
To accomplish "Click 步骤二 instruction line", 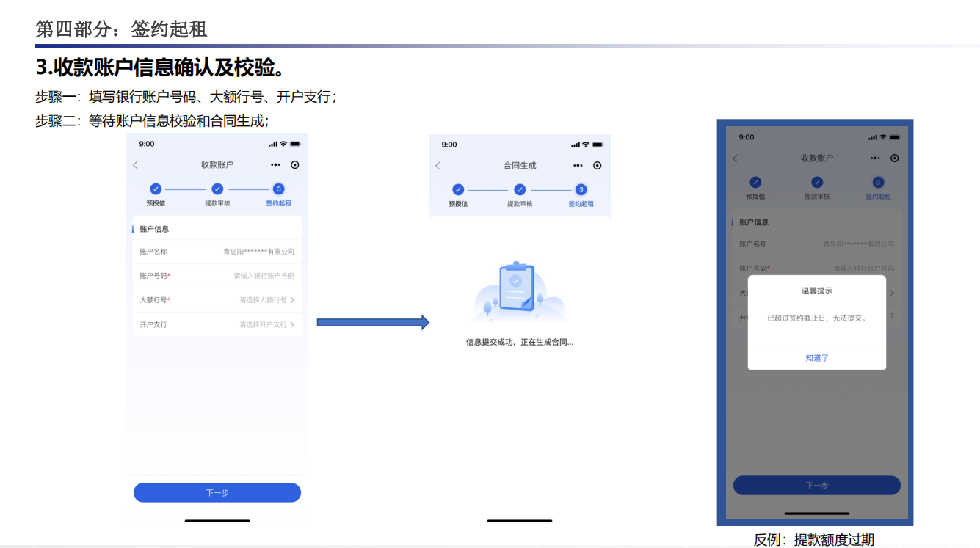I will pyautogui.click(x=153, y=121).
